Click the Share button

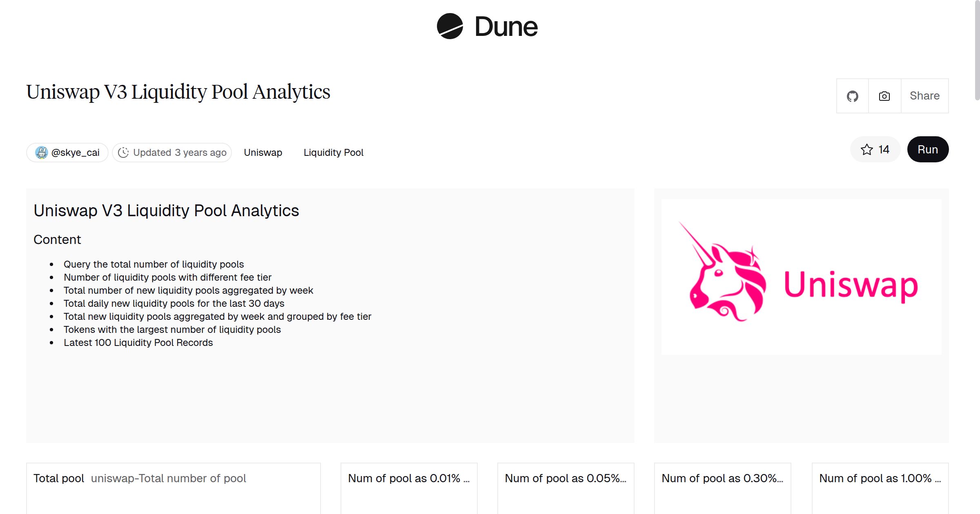924,95
